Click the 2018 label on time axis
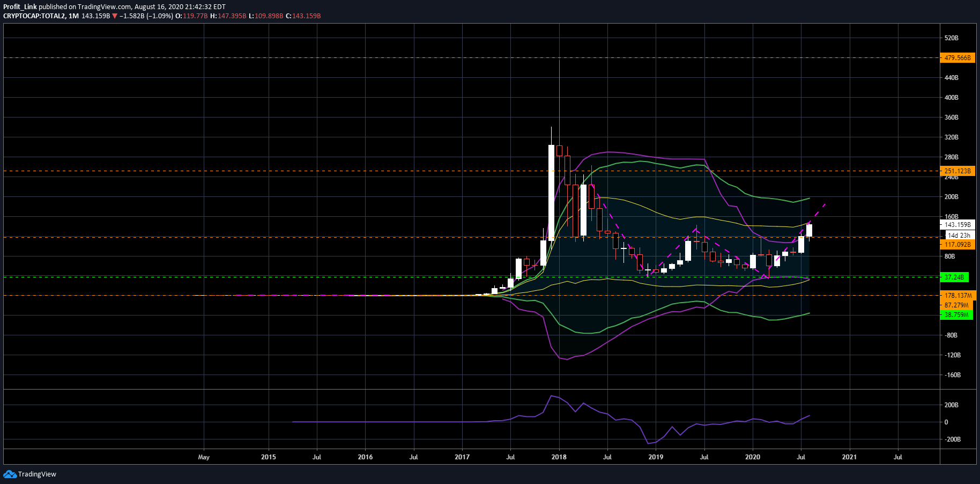This screenshot has width=980, height=484. (x=559, y=457)
